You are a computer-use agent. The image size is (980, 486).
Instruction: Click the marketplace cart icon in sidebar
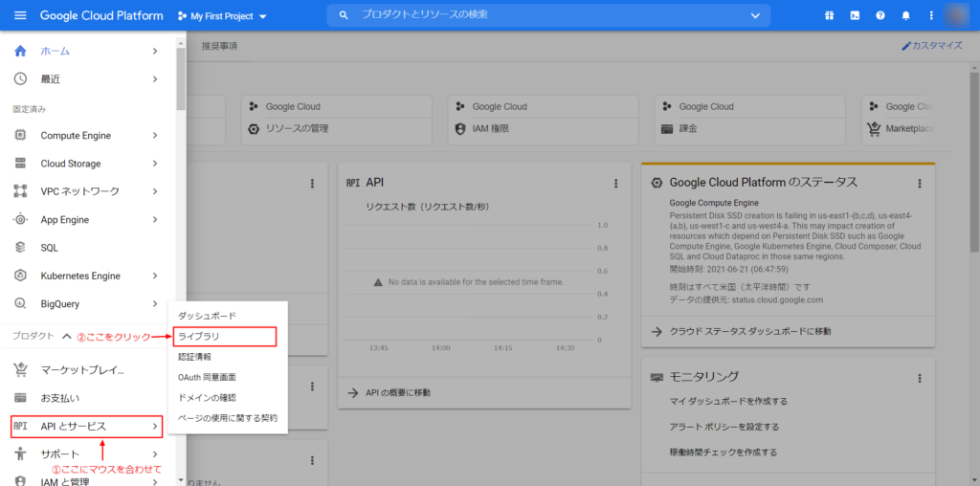pyautogui.click(x=20, y=370)
